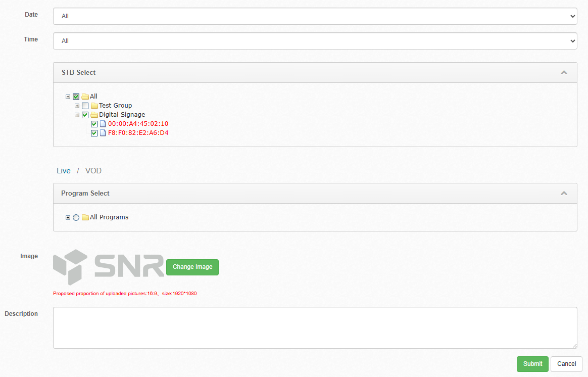Collapse the STB Select panel chevron
The height and width of the screenshot is (377, 588).
pyautogui.click(x=564, y=73)
